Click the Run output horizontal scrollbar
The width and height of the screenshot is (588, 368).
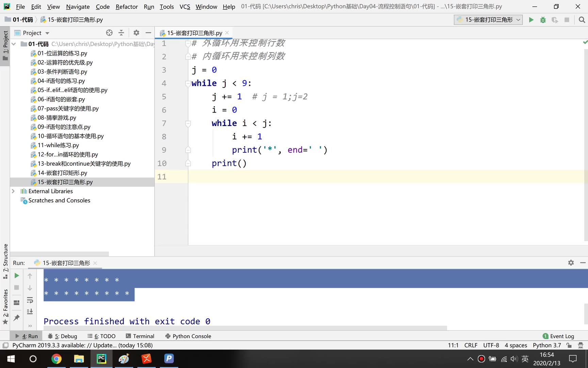pyautogui.click(x=245, y=328)
